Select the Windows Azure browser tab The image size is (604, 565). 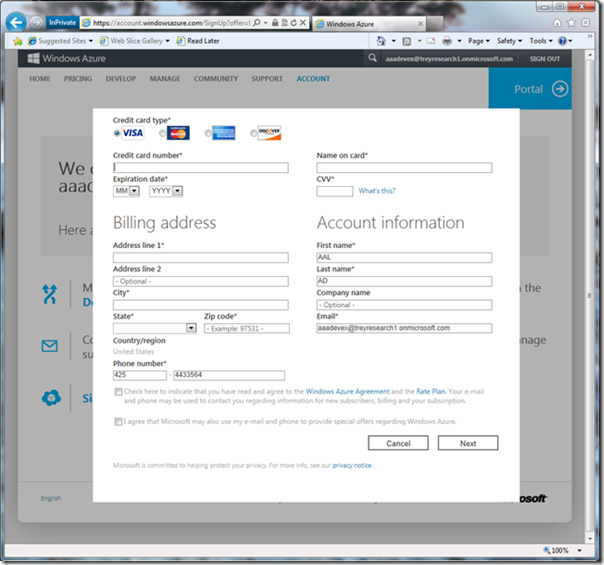coord(369,24)
